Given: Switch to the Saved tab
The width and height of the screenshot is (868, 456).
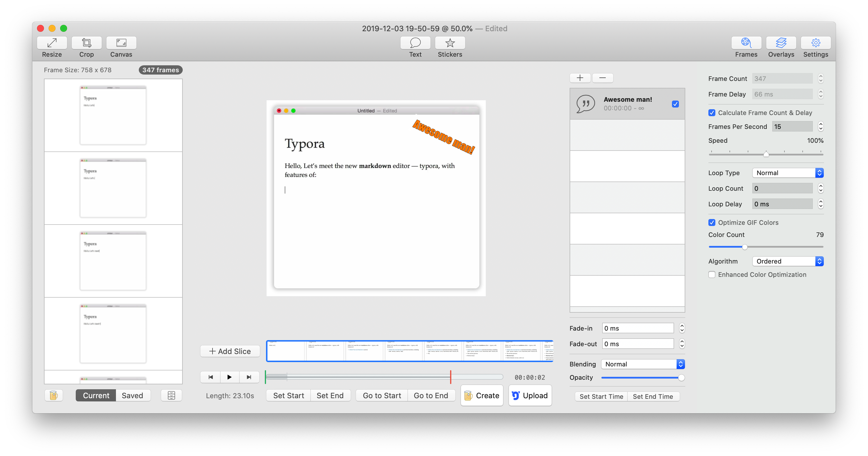Looking at the screenshot, I should click(x=132, y=395).
